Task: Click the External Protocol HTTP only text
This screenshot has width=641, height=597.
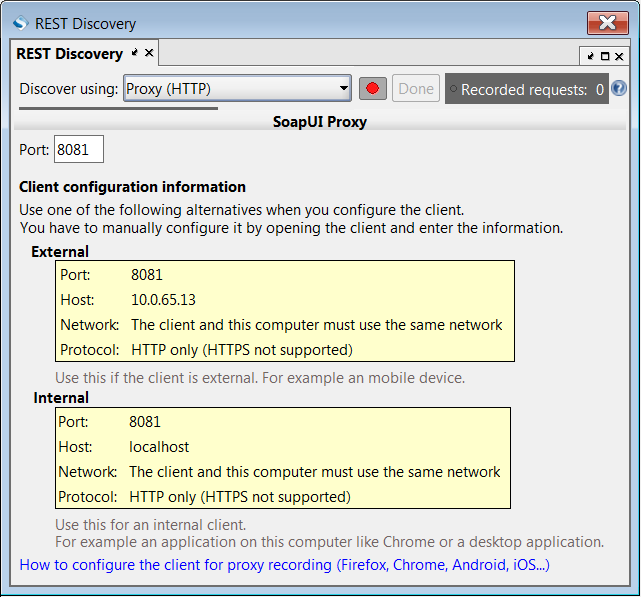Action: point(242,350)
